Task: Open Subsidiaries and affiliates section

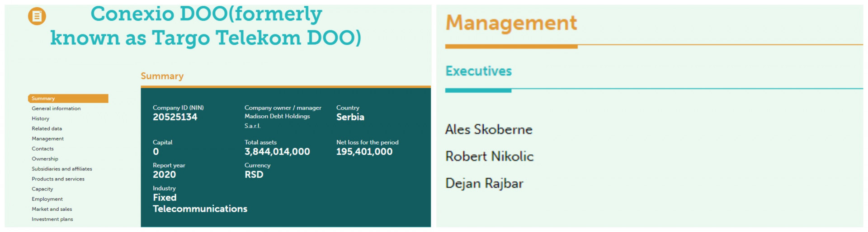Action: [x=61, y=169]
